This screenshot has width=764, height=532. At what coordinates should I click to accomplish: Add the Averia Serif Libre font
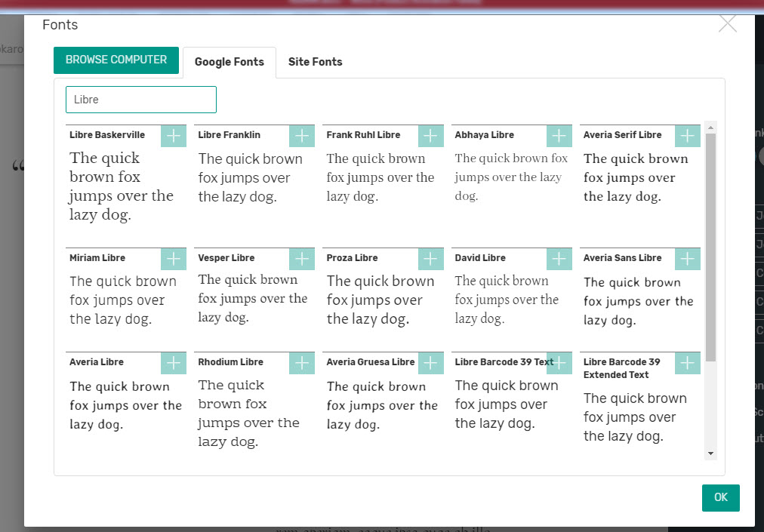[x=687, y=136]
